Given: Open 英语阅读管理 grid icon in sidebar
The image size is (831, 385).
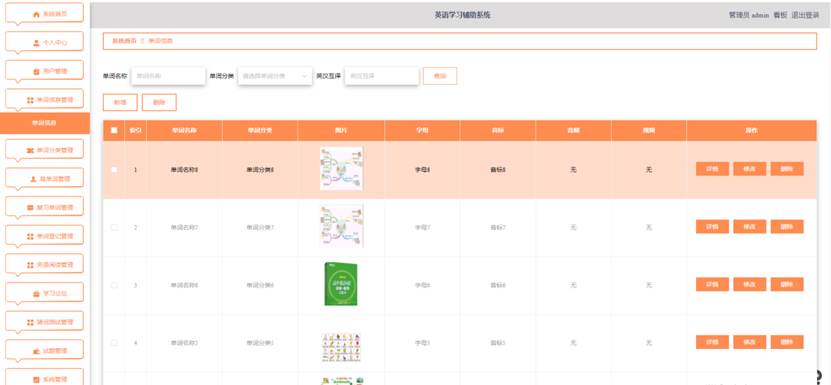Looking at the screenshot, I should click(x=30, y=265).
